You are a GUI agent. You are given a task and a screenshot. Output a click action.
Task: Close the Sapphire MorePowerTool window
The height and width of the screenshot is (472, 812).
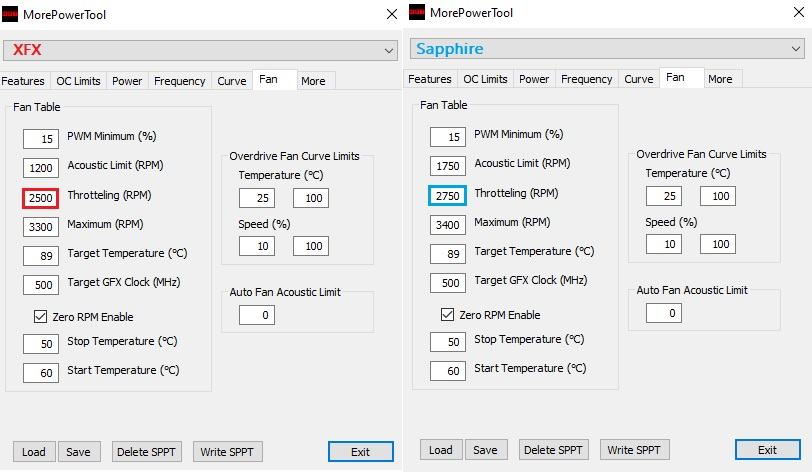[x=799, y=12]
